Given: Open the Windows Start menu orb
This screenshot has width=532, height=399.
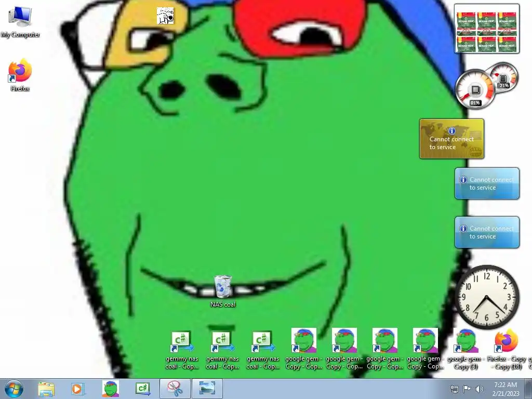Looking at the screenshot, I should [x=14, y=389].
